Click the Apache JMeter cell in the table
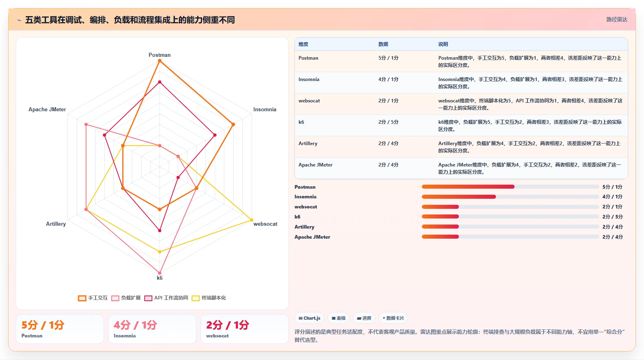 tap(315, 165)
